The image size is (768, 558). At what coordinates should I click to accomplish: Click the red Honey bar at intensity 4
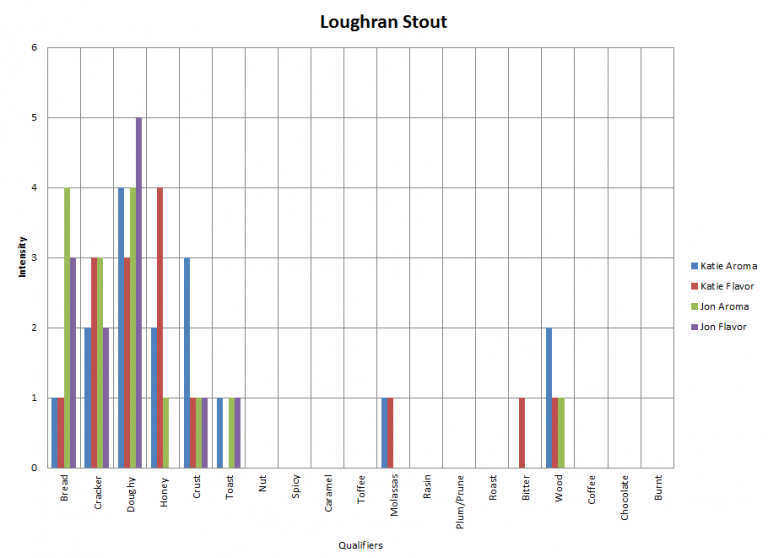(159, 327)
